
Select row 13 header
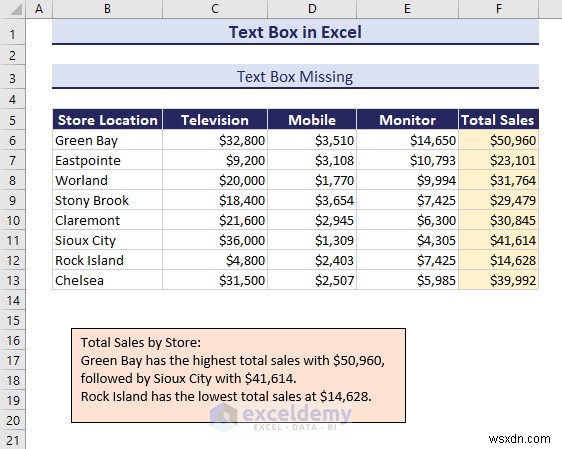click(x=13, y=280)
